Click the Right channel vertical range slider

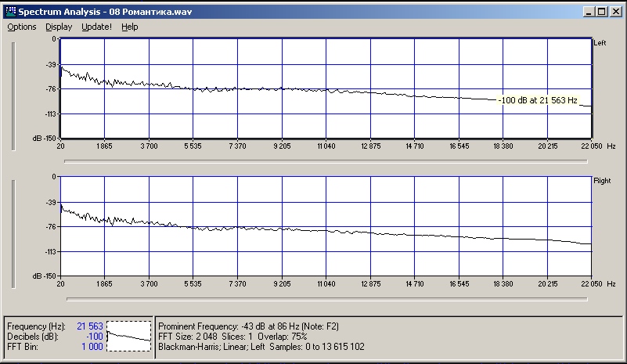pyautogui.click(x=13, y=232)
